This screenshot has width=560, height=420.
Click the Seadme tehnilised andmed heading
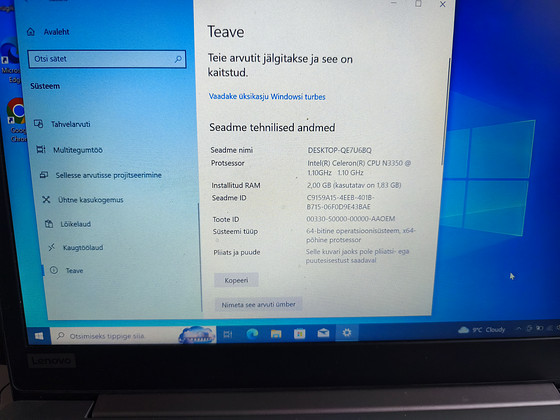click(272, 128)
